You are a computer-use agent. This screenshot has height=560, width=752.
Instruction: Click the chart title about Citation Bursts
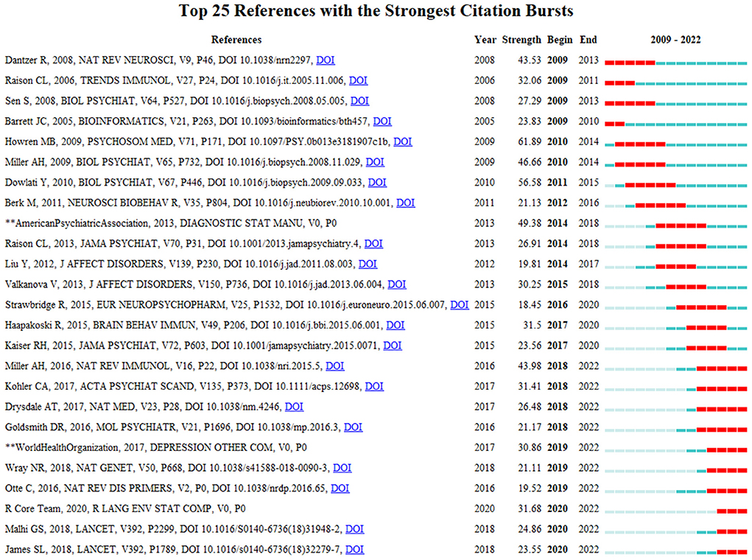pyautogui.click(x=376, y=10)
